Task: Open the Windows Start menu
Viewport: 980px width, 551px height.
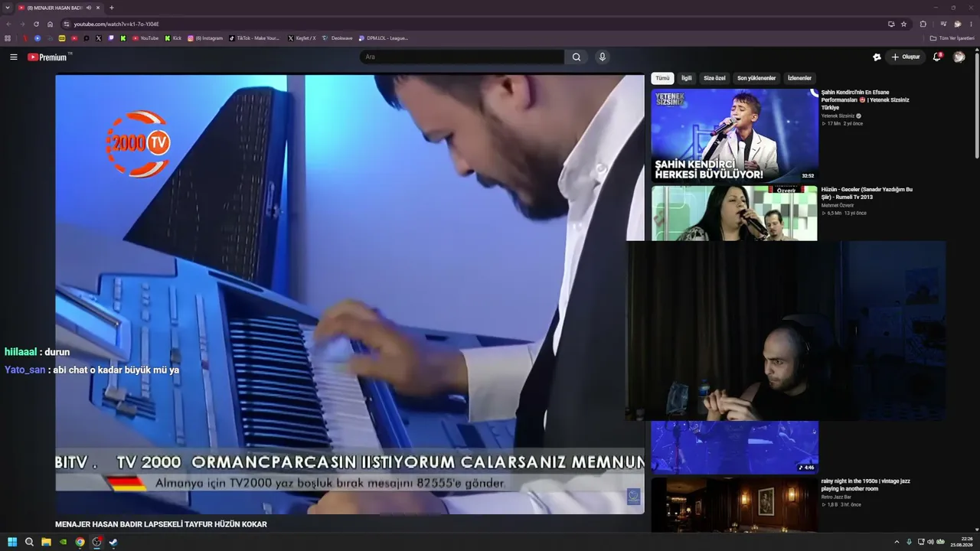Action: (x=12, y=542)
